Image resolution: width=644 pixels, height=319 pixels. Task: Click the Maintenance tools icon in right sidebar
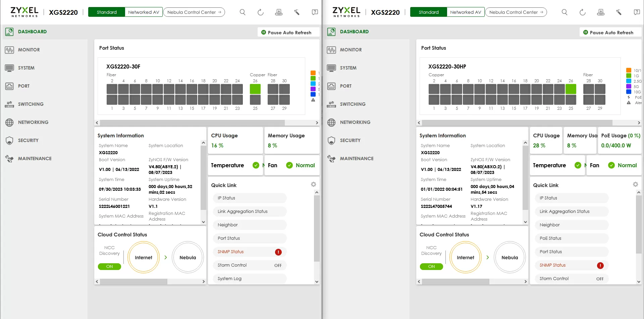tap(331, 159)
